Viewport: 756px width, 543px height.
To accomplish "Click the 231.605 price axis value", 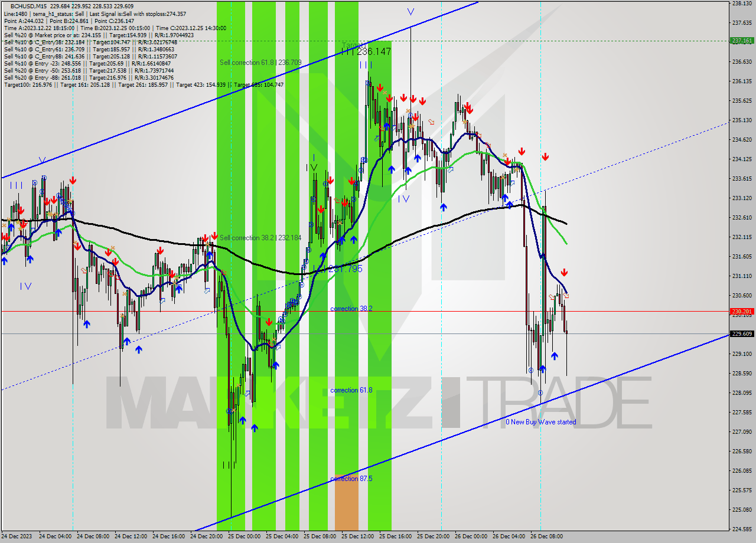I will [x=742, y=256].
